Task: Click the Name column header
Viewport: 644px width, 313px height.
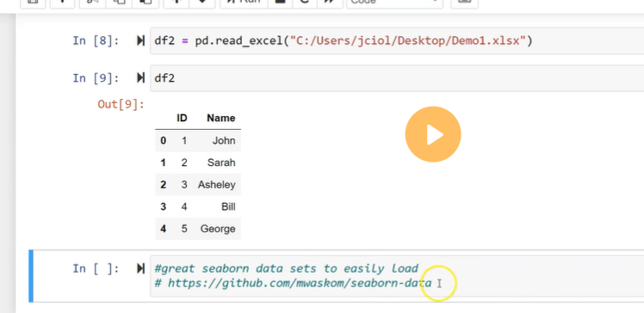Action: 221,118
